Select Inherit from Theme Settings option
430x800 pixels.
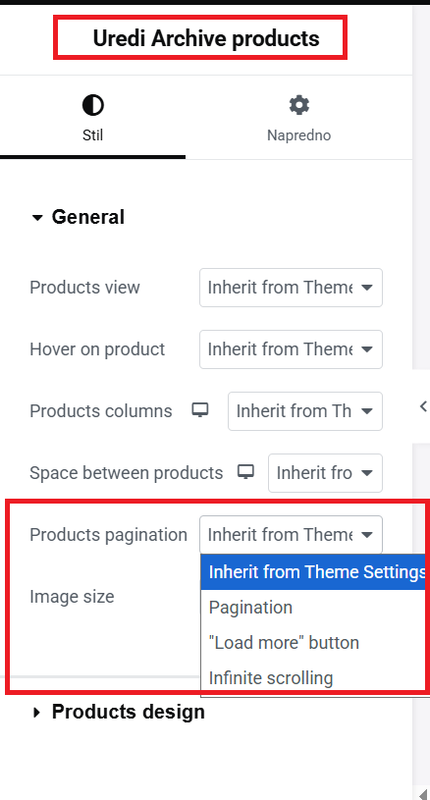pyautogui.click(x=314, y=572)
